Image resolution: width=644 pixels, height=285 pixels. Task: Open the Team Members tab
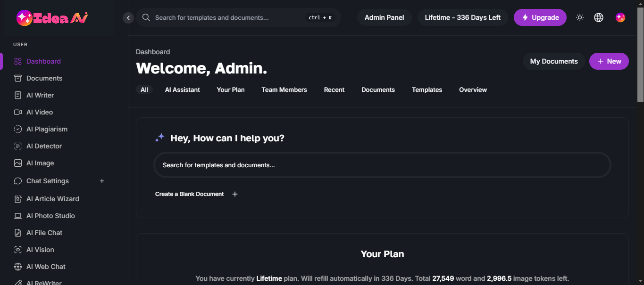[284, 90]
